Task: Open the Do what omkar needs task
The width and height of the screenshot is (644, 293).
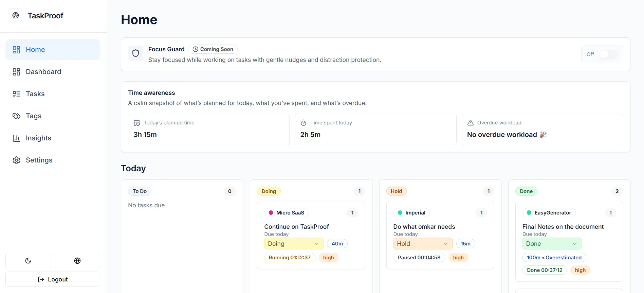Action: [x=424, y=227]
